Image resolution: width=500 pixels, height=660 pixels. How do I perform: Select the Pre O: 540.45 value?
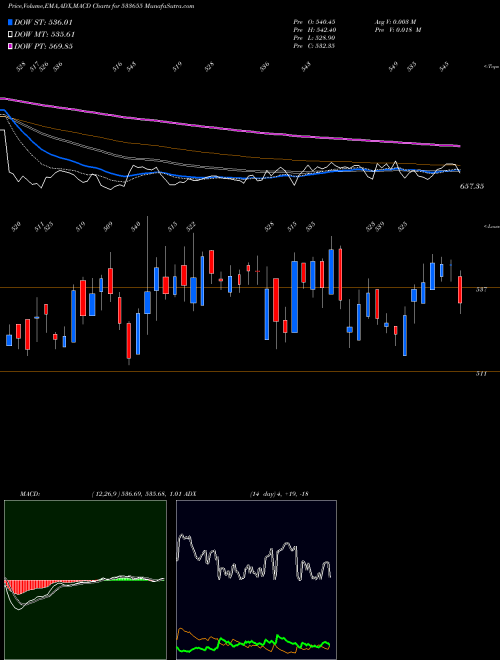pos(314,21)
